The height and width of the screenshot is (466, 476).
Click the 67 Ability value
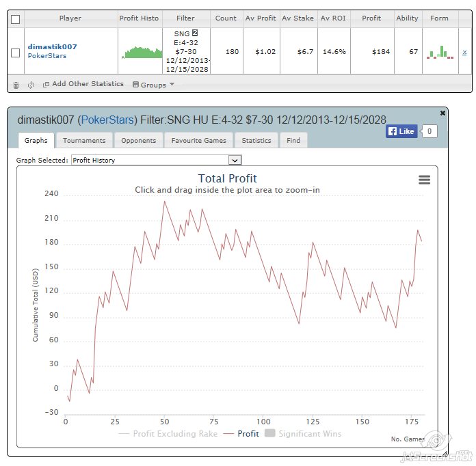414,52
